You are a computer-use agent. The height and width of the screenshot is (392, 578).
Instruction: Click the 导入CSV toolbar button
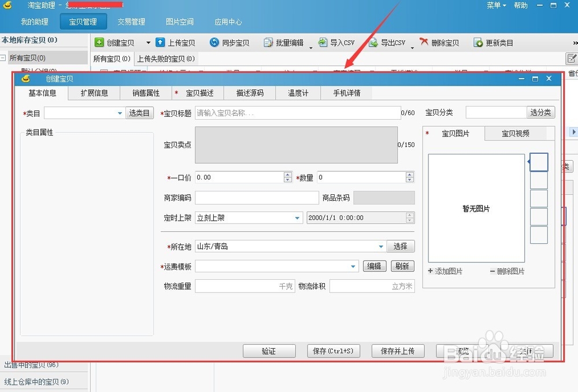[336, 43]
